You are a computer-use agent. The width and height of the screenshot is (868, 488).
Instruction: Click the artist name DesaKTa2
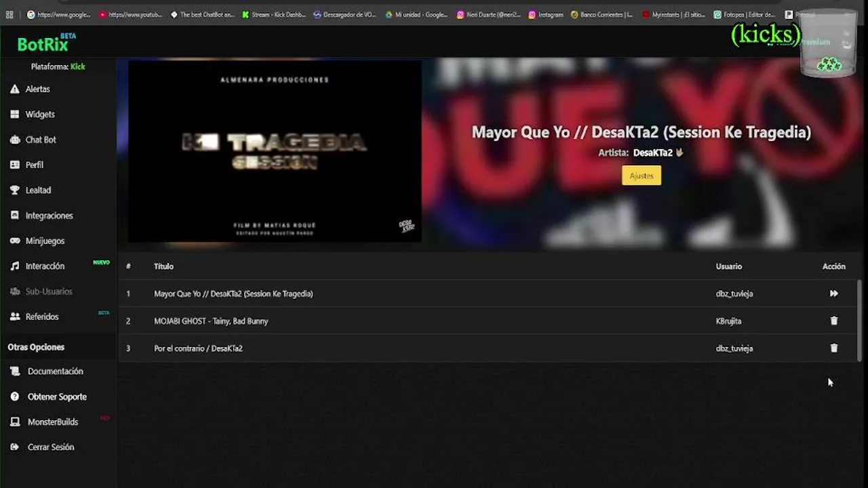click(653, 152)
